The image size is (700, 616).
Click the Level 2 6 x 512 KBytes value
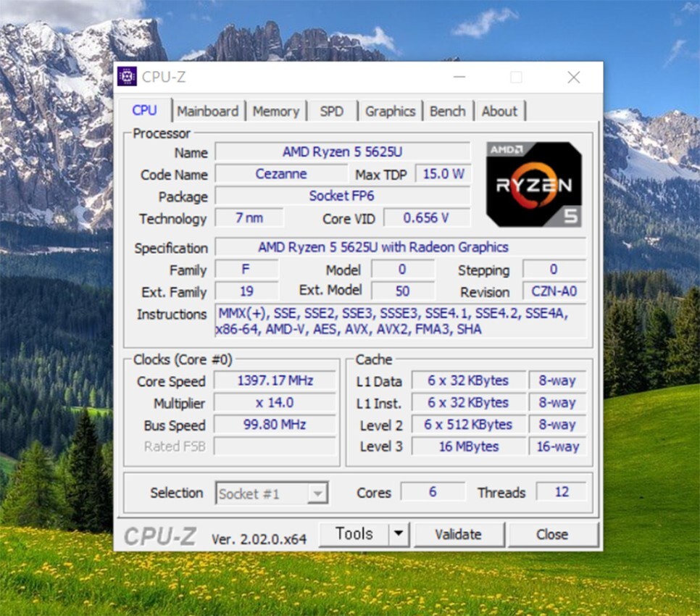(x=469, y=425)
